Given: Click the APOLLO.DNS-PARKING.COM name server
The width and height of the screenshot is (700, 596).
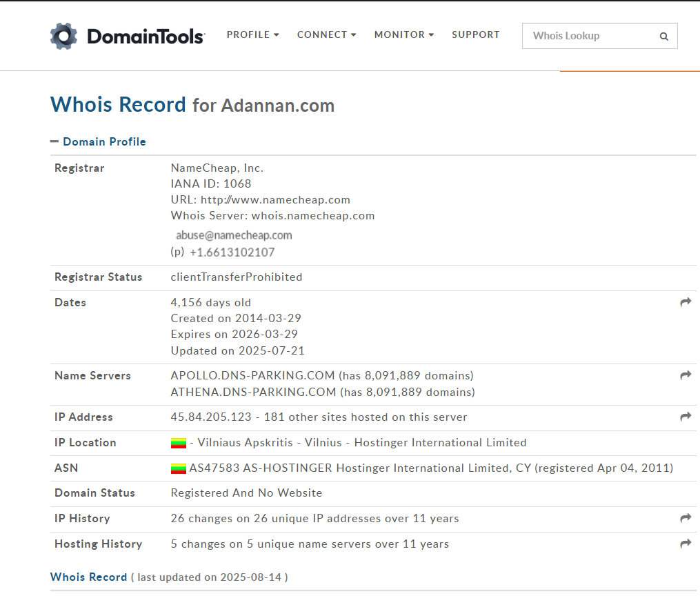Looking at the screenshot, I should coord(252,375).
